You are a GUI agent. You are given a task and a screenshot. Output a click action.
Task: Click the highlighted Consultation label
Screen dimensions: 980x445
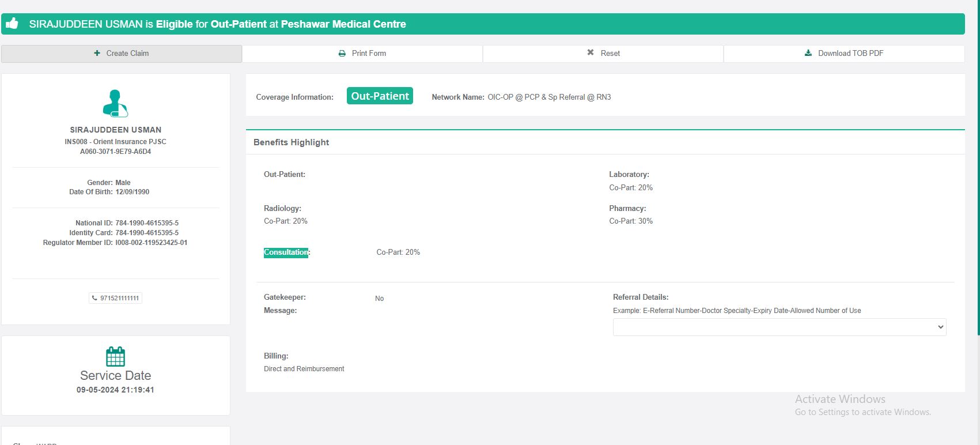286,252
